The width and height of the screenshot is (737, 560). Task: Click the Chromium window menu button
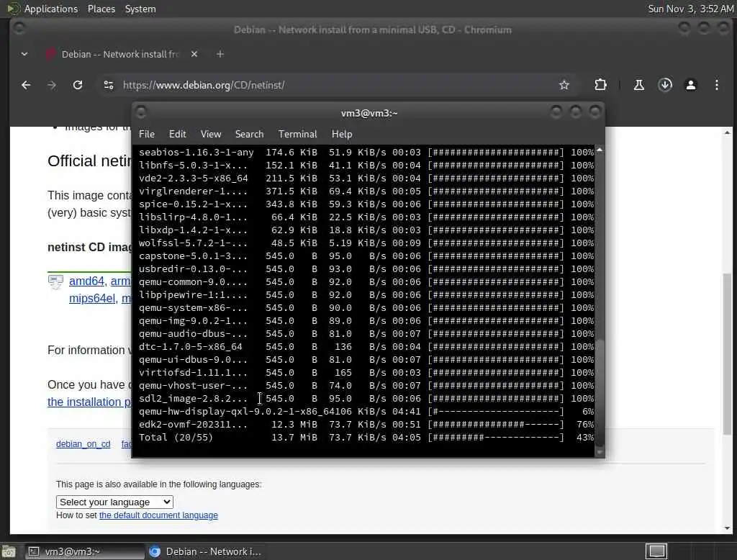(x=19, y=29)
